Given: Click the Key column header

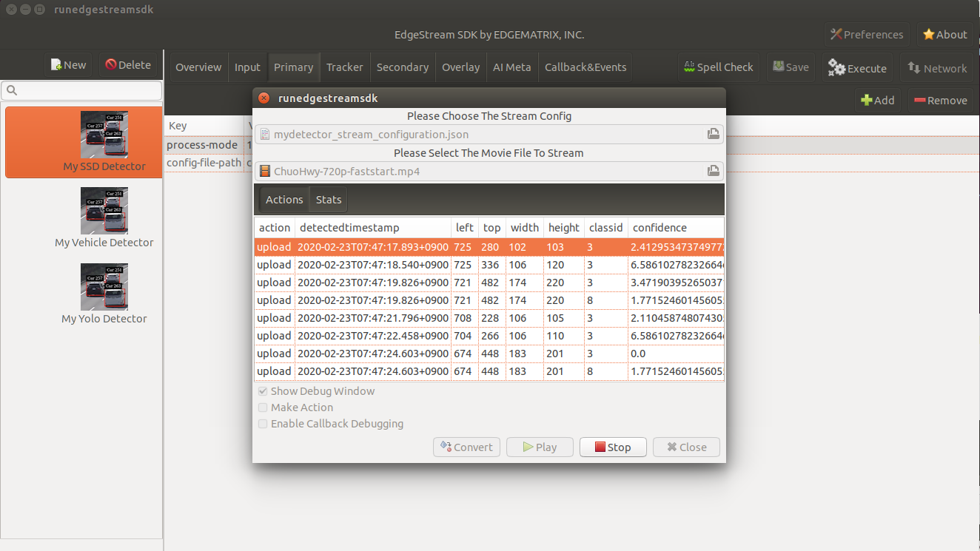Looking at the screenshot, I should tap(205, 126).
